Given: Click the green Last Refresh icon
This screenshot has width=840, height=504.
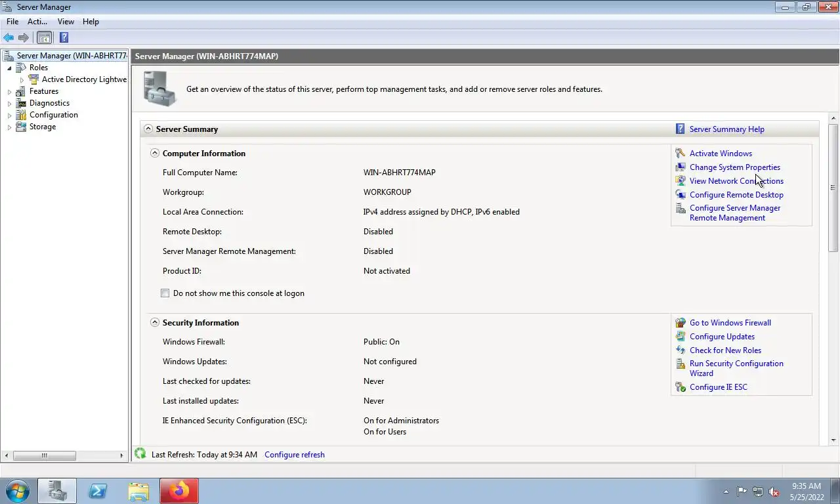Looking at the screenshot, I should tap(140, 453).
